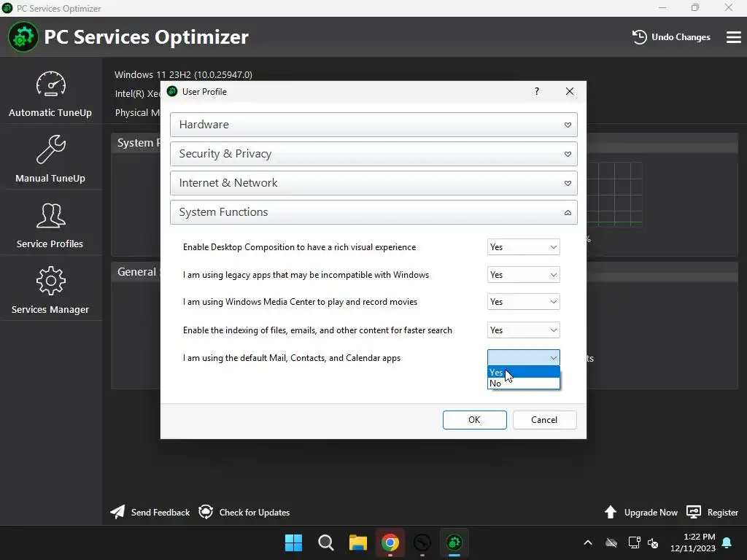
Task: Expand the Hardware section
Action: tap(373, 125)
